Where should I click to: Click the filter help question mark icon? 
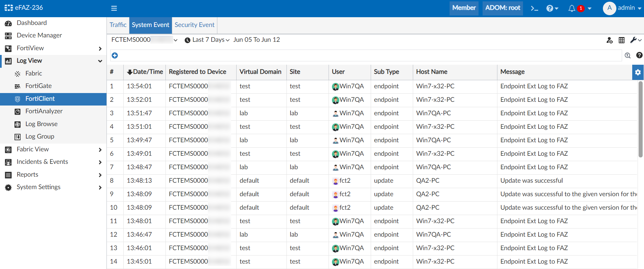639,55
